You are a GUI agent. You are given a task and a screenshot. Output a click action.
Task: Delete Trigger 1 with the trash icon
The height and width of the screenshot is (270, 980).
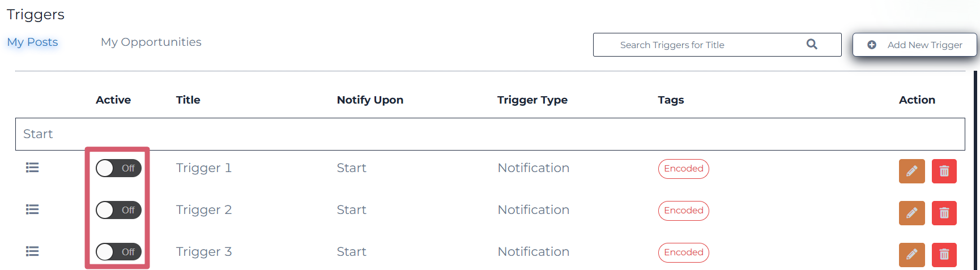[944, 171]
